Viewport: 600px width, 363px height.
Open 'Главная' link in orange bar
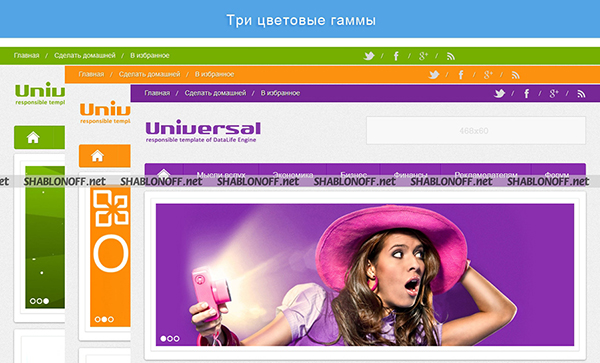click(91, 74)
